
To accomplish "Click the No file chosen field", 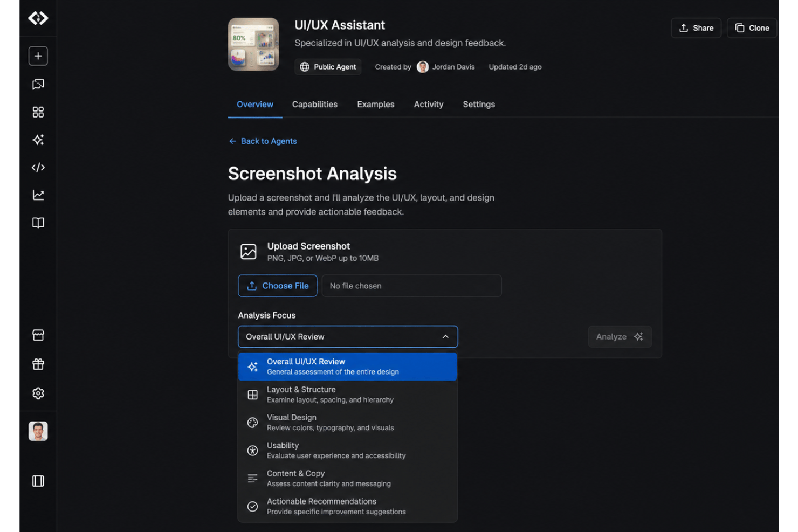I will point(412,286).
